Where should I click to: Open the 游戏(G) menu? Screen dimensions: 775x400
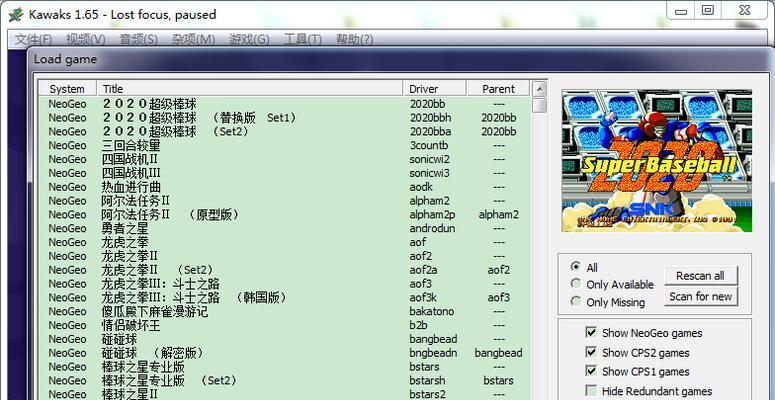pyautogui.click(x=249, y=39)
